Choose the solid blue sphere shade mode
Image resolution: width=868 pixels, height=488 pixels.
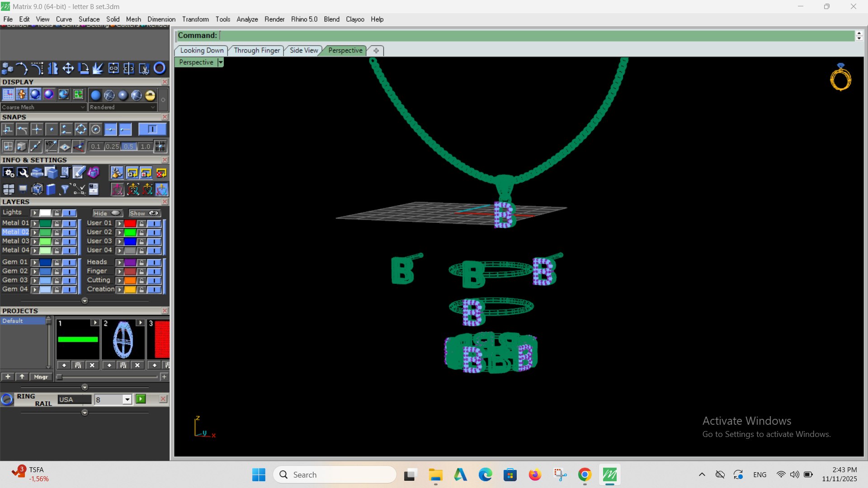[x=95, y=95]
